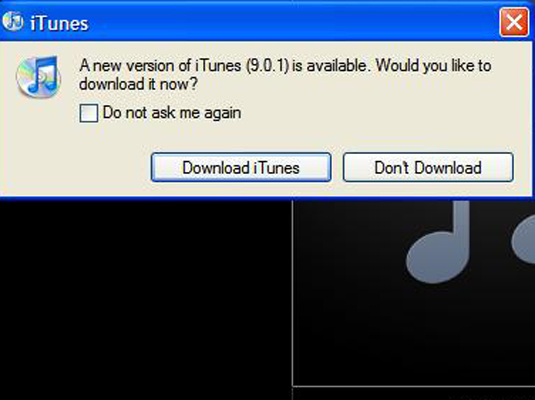This screenshot has width=535, height=400.
Task: Close the iTunes update dialog
Action: point(514,23)
